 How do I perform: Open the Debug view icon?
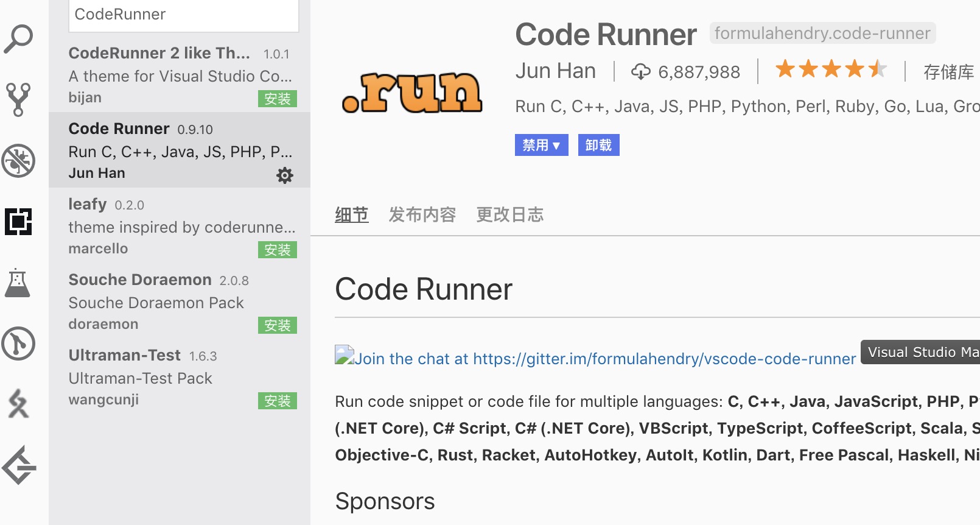18,161
